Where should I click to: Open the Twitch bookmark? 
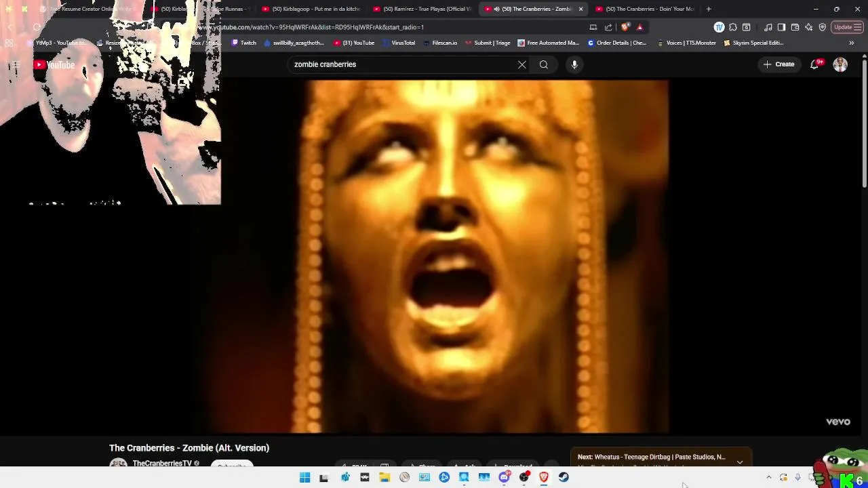click(243, 43)
